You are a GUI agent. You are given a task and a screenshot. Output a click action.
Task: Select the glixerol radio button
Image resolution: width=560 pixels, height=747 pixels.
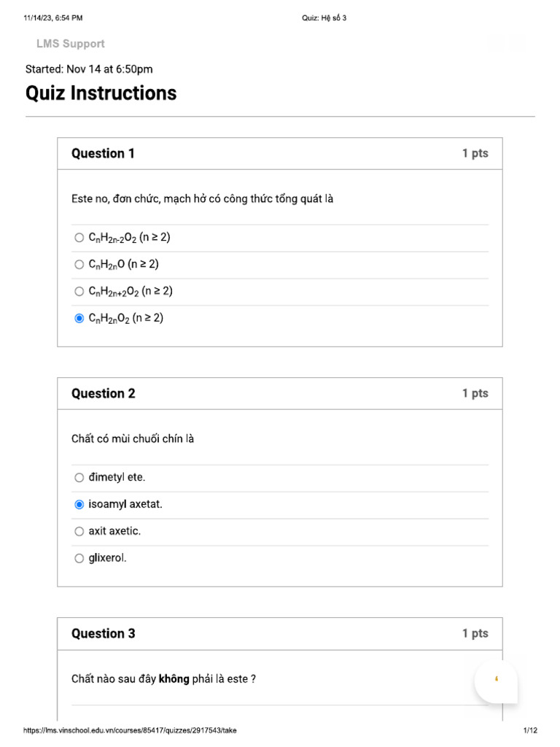[79, 559]
